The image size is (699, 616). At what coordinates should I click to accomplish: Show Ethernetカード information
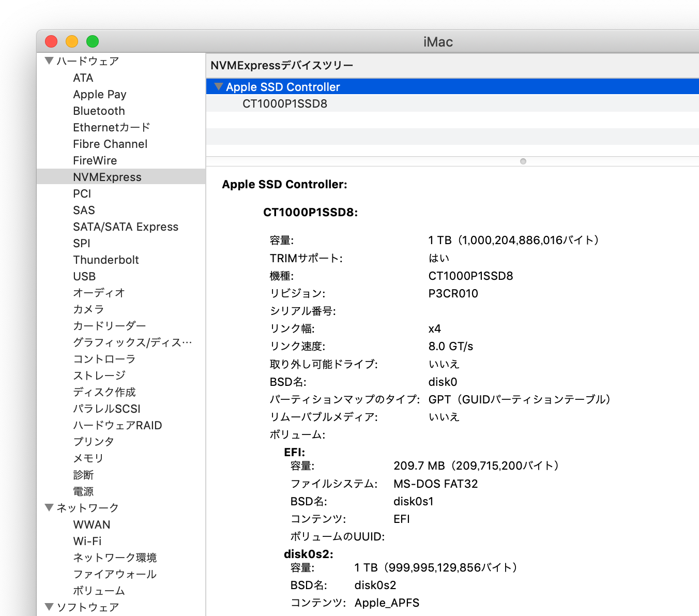pyautogui.click(x=112, y=127)
